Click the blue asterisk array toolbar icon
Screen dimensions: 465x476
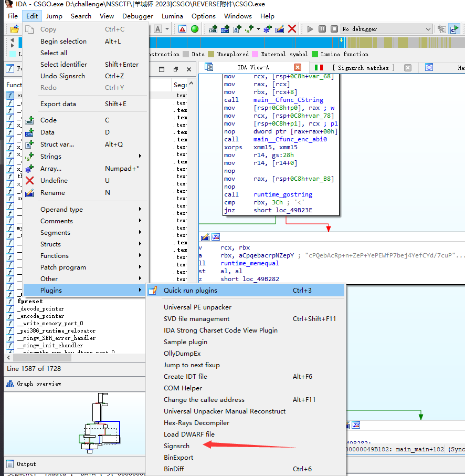[x=267, y=29]
